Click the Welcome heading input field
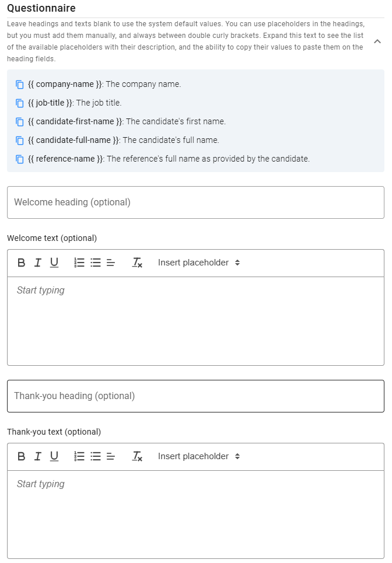The image size is (392, 563). pyautogui.click(x=196, y=202)
